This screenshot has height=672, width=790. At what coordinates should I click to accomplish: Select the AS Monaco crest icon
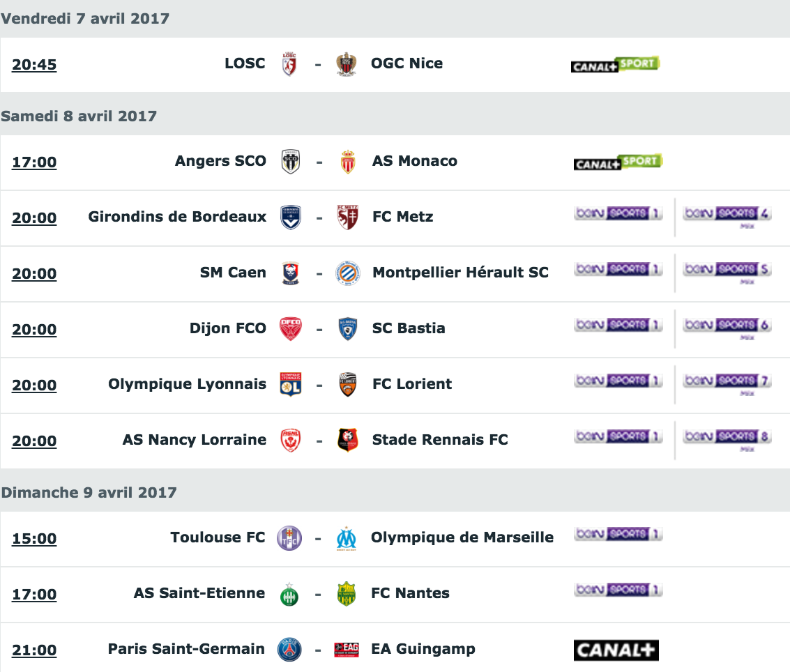(348, 162)
